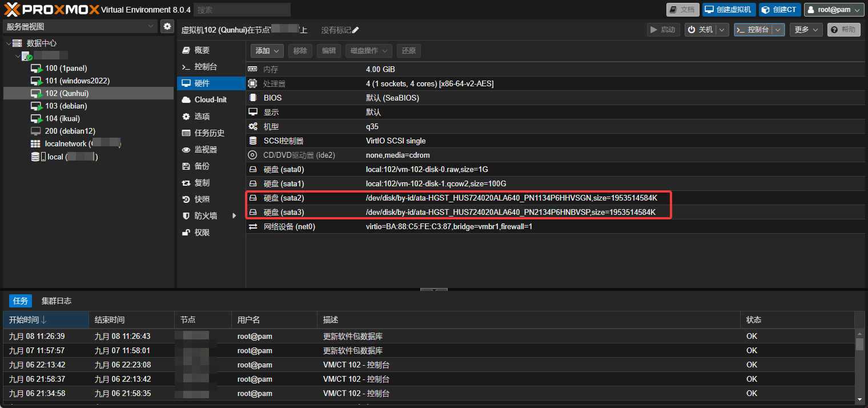Open the 备份 (Backup) section
This screenshot has height=408, width=868.
point(202,166)
